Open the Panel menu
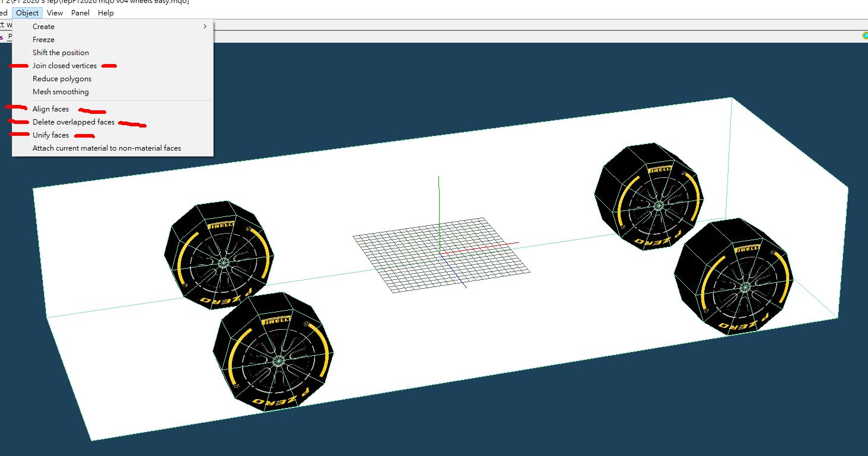 80,12
